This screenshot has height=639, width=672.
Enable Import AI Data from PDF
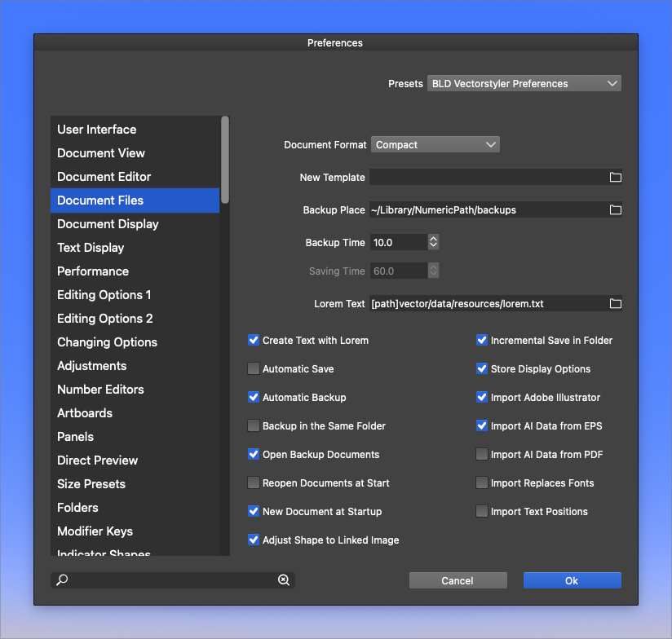482,455
